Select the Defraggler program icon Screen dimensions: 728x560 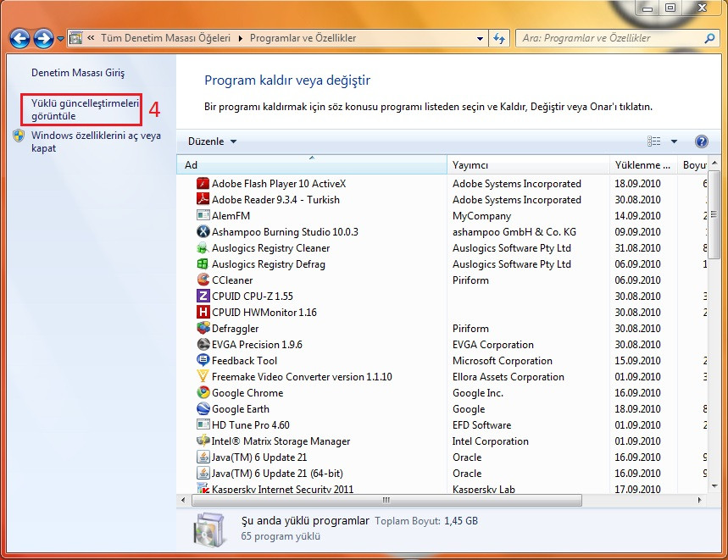(203, 329)
